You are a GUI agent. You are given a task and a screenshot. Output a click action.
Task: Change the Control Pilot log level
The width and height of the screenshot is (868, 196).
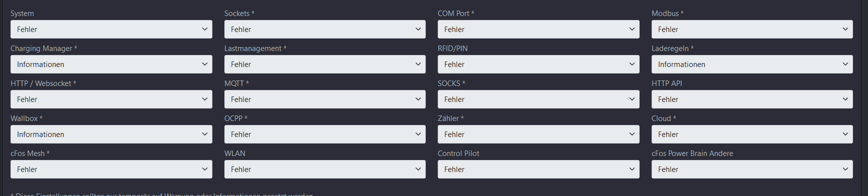pos(538,169)
